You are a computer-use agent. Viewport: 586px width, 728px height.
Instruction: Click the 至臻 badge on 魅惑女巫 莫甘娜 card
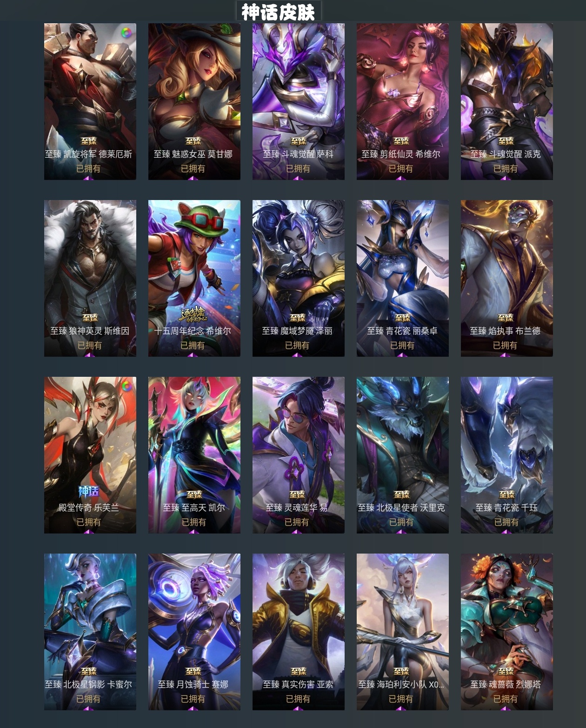[193, 140]
